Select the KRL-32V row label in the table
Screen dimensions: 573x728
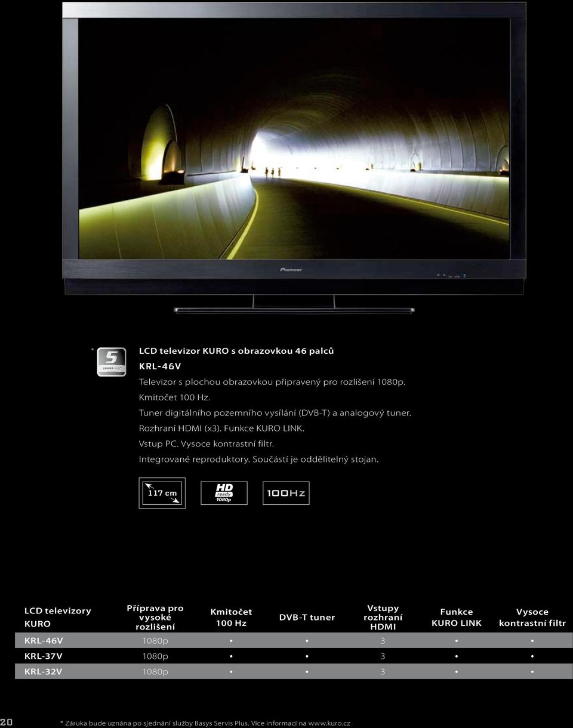43,672
